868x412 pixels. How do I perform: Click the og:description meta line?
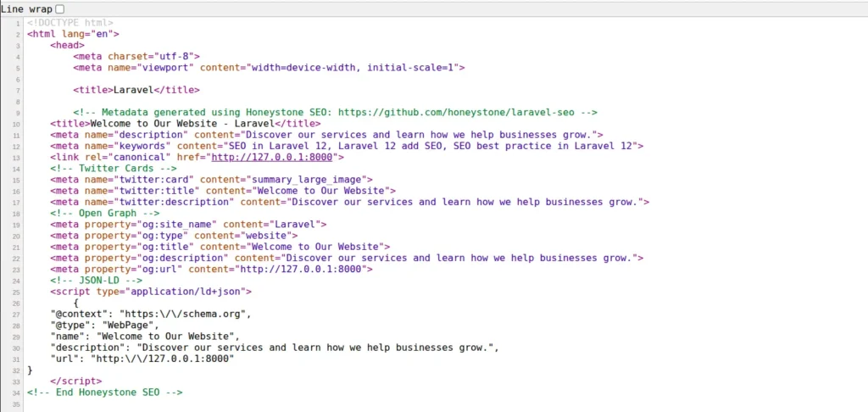click(x=347, y=258)
